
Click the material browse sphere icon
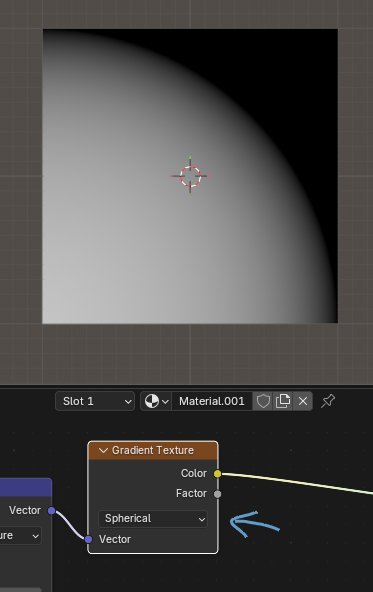[x=156, y=401]
